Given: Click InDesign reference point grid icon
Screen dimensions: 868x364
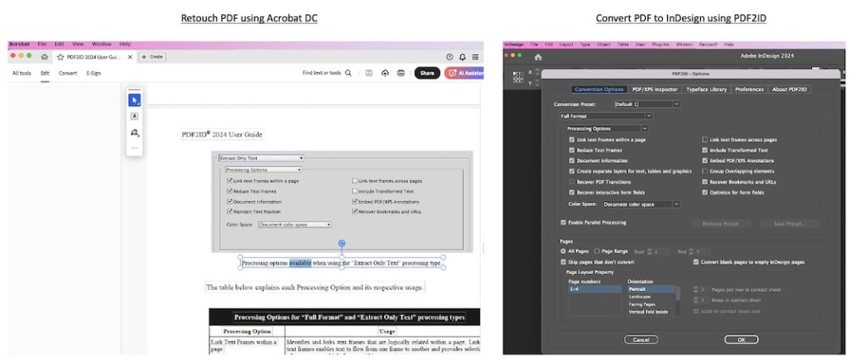Looking at the screenshot, I should [x=518, y=77].
